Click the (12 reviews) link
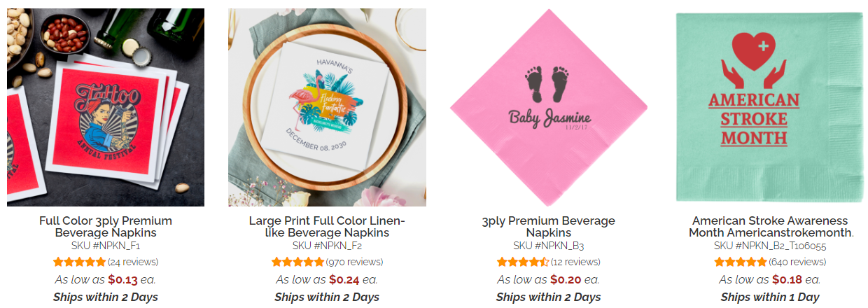 [x=575, y=262]
